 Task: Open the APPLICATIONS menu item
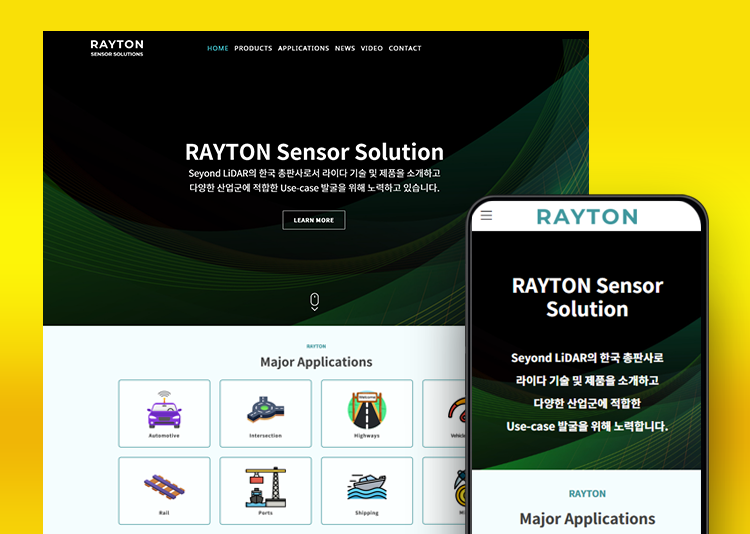coord(303,48)
